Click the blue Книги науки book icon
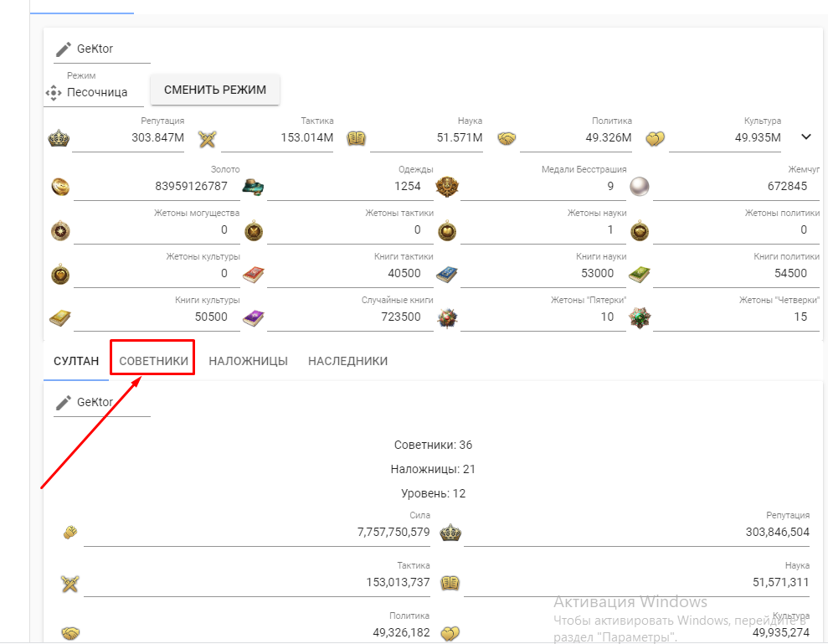Screen dimensions: 828x644 click(x=446, y=275)
